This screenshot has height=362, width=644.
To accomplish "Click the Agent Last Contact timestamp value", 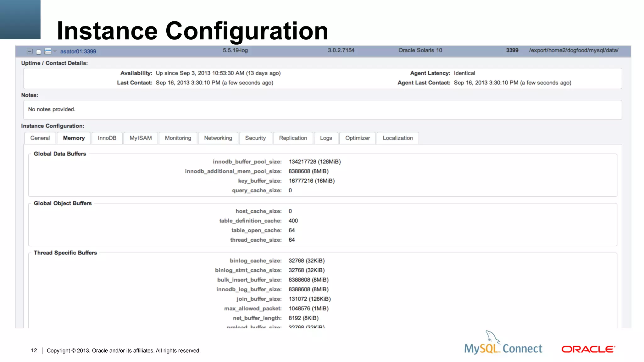I will pyautogui.click(x=512, y=83).
